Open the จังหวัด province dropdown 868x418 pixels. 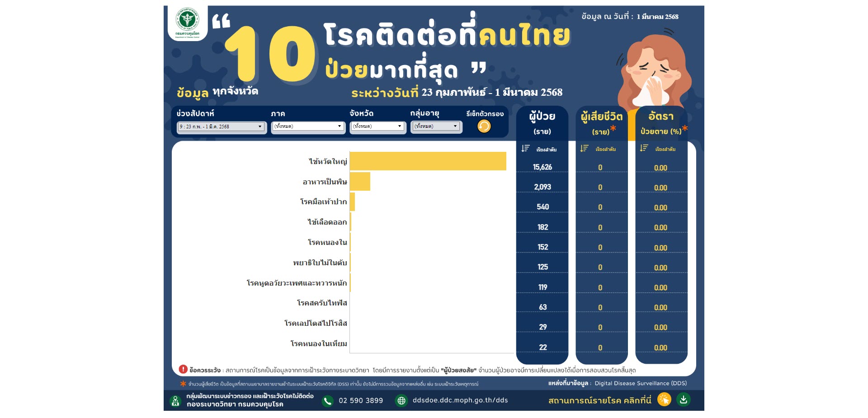378,127
